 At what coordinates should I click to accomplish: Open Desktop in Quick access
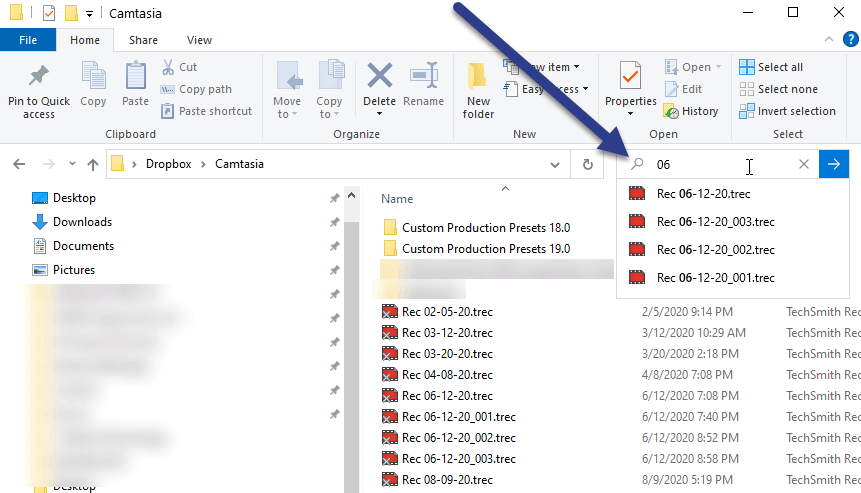click(x=64, y=198)
